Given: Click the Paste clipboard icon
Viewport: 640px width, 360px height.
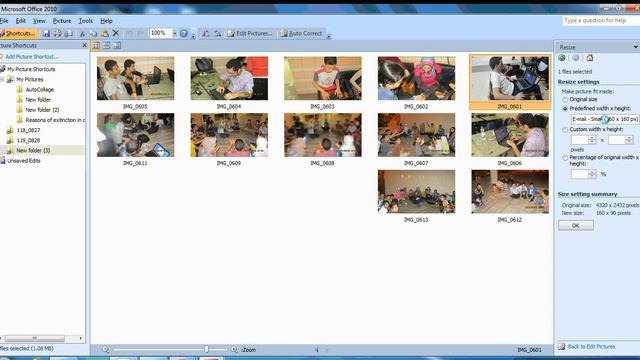Looking at the screenshot, I should (x=105, y=33).
